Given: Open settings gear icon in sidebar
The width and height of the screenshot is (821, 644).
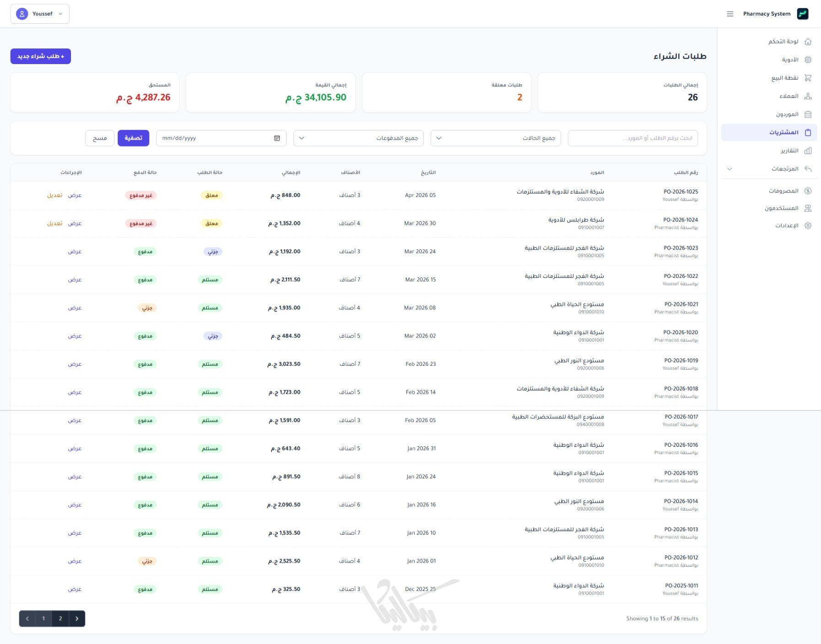Looking at the screenshot, I should (808, 226).
